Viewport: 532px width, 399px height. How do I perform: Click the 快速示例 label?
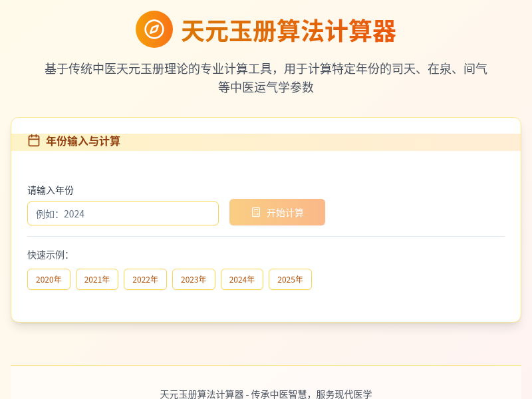48,255
